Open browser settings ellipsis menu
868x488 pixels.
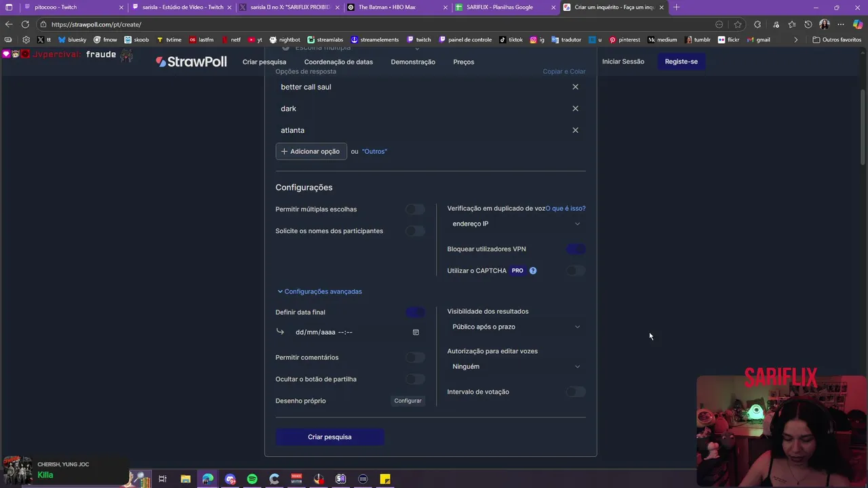click(842, 24)
